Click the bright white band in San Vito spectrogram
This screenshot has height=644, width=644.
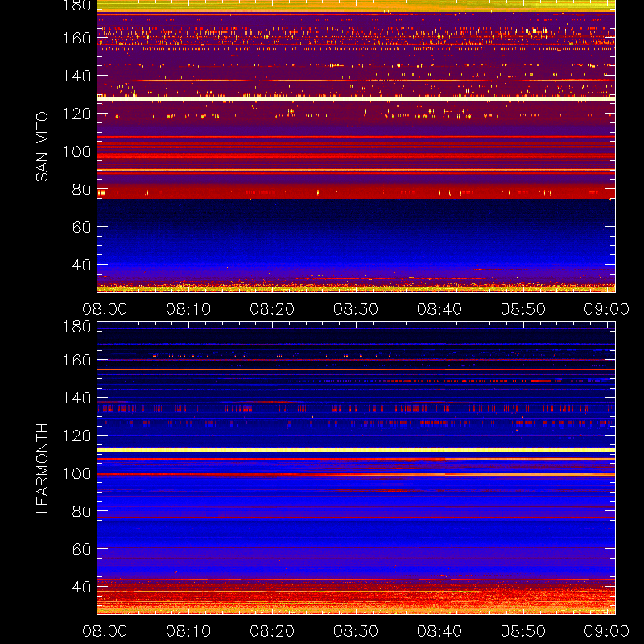pyautogui.click(x=356, y=99)
